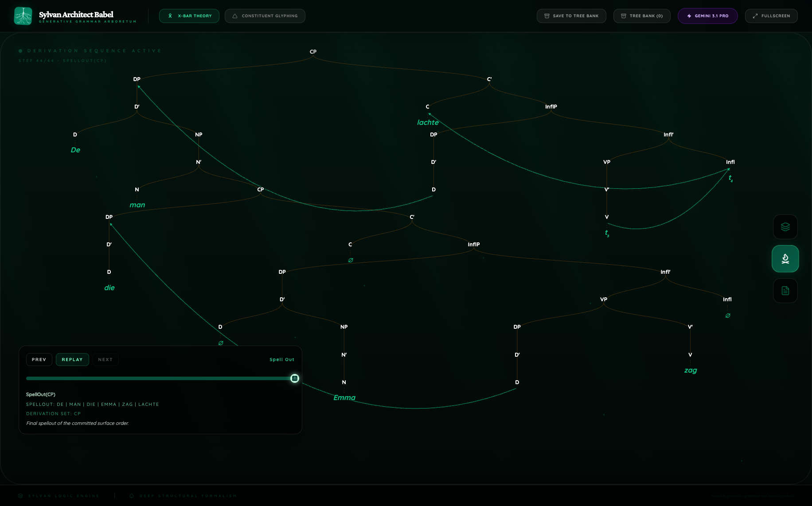Switch to X-Bar Theory mode
812x506 pixels.
189,16
